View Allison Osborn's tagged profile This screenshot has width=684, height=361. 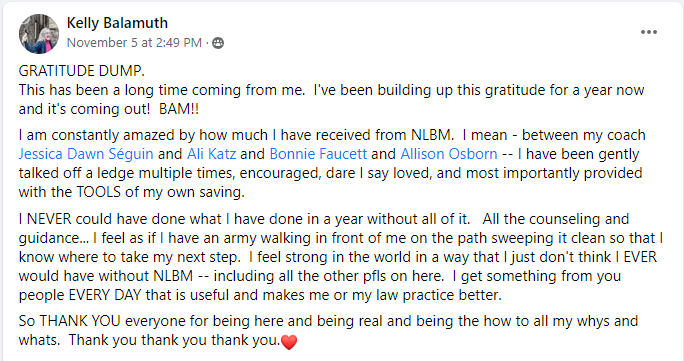pos(449,154)
